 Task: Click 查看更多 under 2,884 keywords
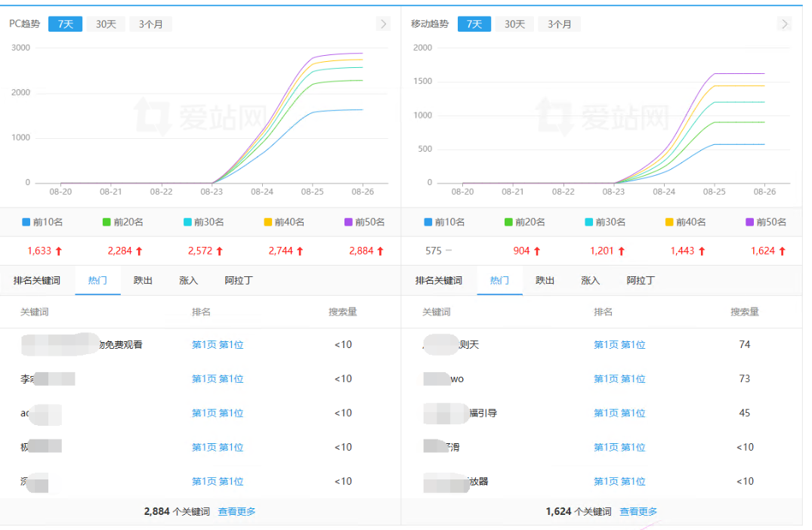[236, 511]
